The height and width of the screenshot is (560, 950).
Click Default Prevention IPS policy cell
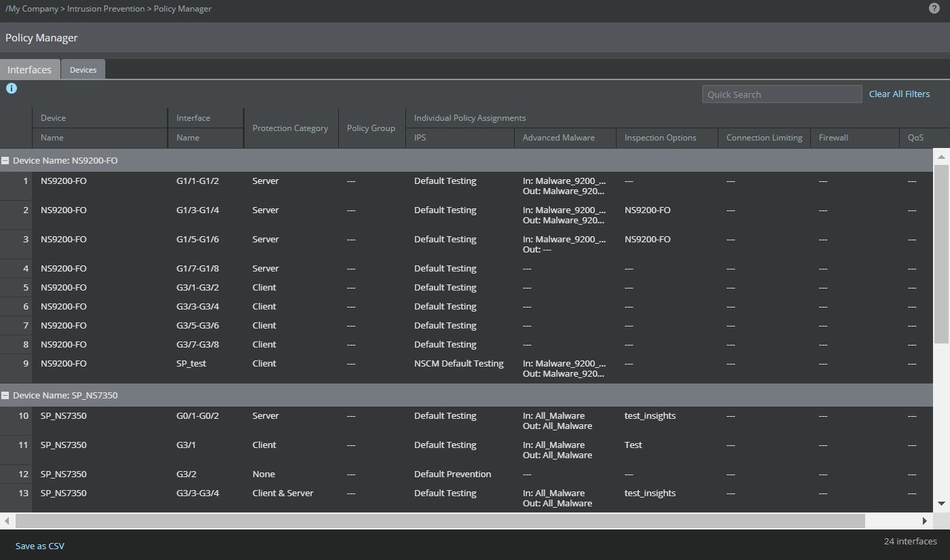click(x=452, y=474)
